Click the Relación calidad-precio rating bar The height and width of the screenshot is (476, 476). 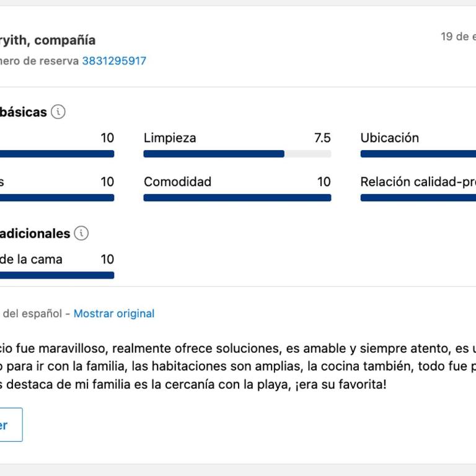(x=418, y=198)
